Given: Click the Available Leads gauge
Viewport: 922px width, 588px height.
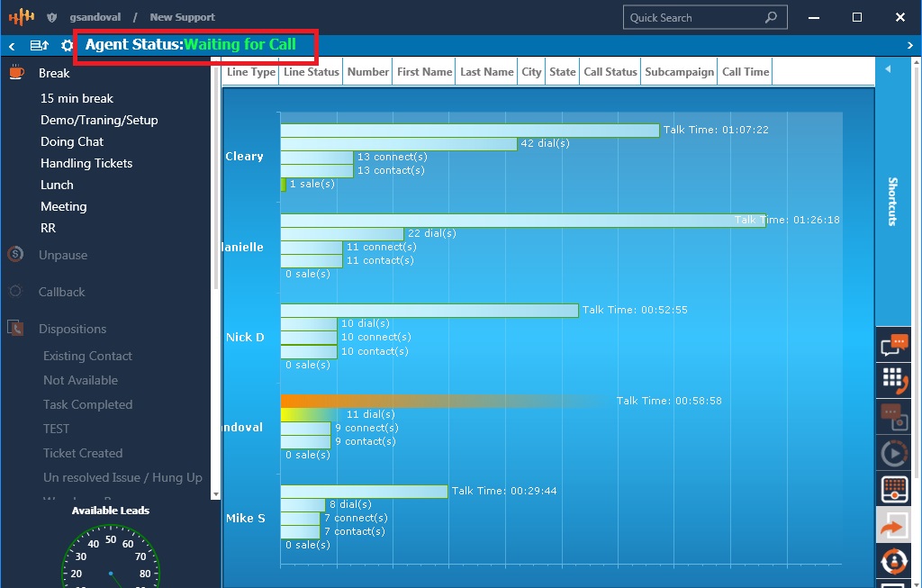Looking at the screenshot, I should [111, 556].
